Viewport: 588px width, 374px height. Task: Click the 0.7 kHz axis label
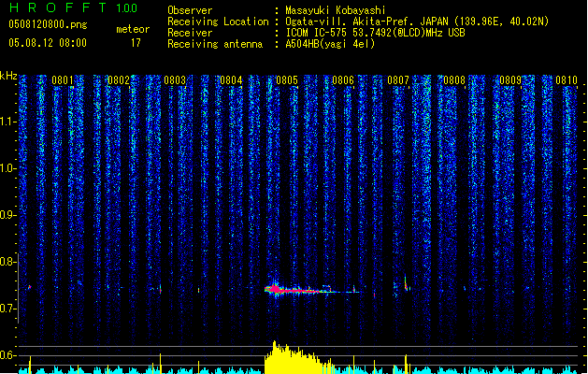[7, 309]
